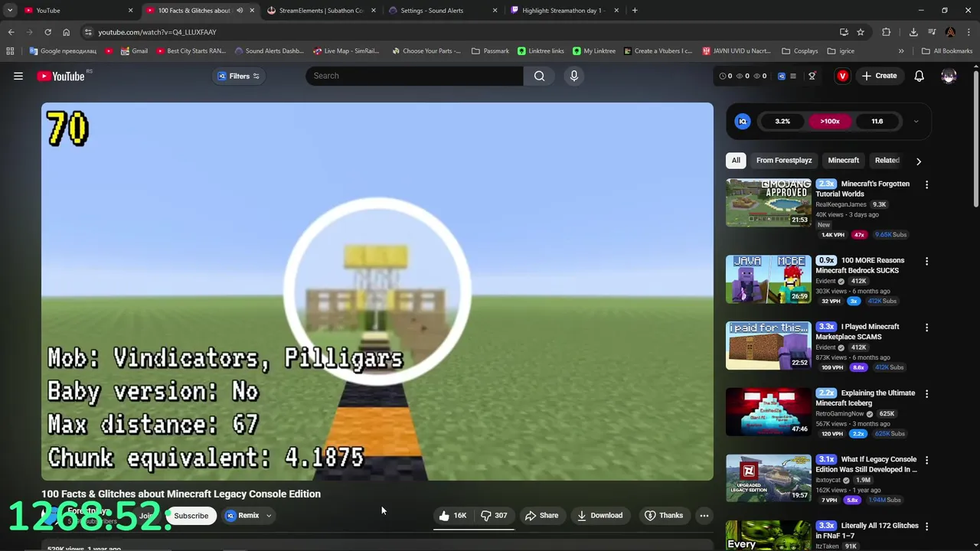The image size is (980, 551).
Task: Dislike the video with thumbs down
Action: click(x=494, y=516)
